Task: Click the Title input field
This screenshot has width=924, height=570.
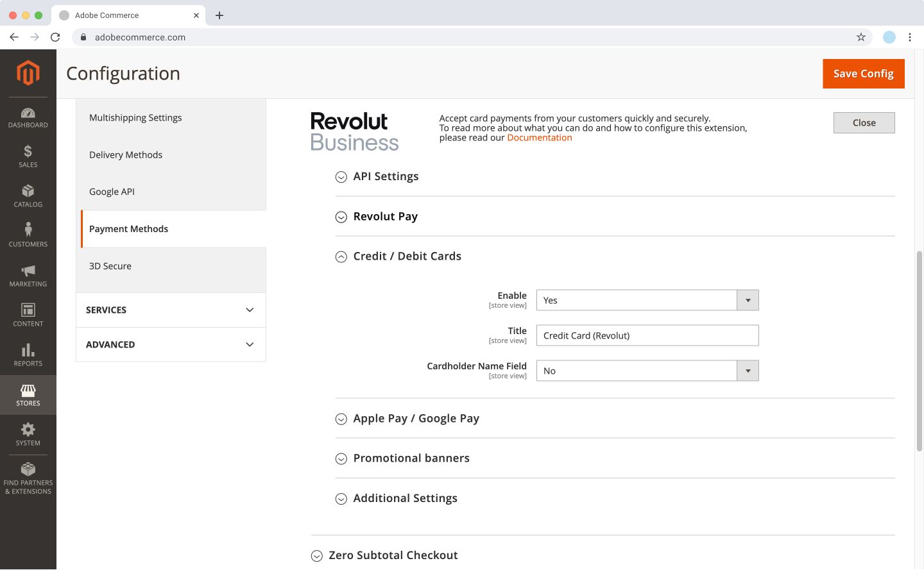Action: point(647,335)
